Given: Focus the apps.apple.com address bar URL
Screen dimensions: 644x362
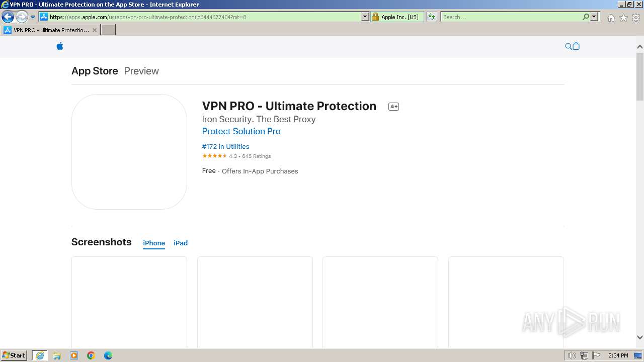Looking at the screenshot, I should coord(205,17).
